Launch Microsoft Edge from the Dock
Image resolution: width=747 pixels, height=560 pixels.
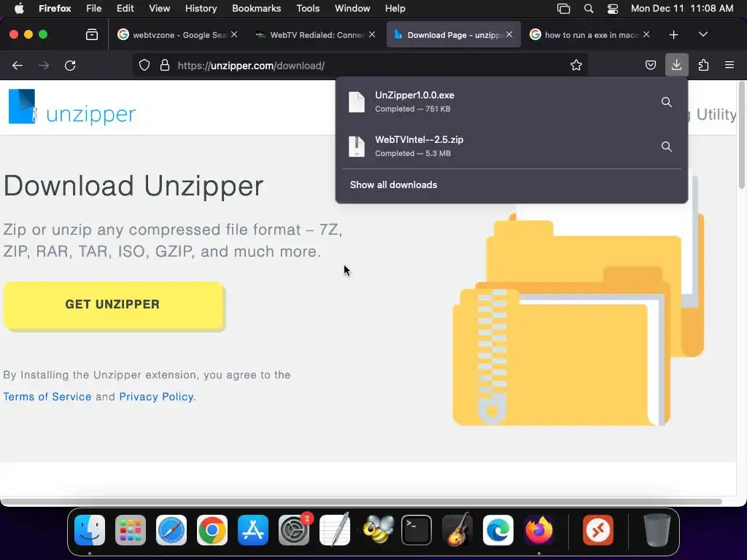(498, 530)
